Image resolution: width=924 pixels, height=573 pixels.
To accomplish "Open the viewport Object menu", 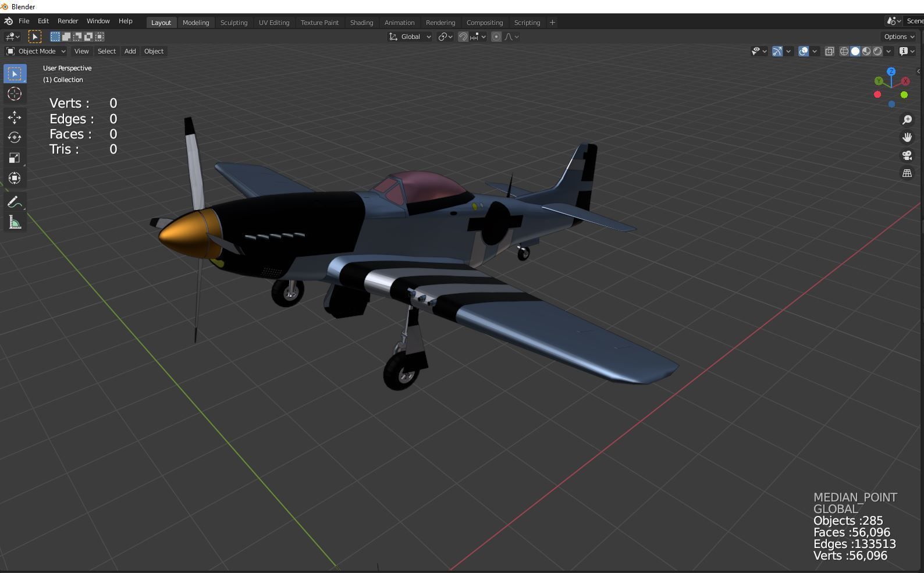I will tap(154, 51).
